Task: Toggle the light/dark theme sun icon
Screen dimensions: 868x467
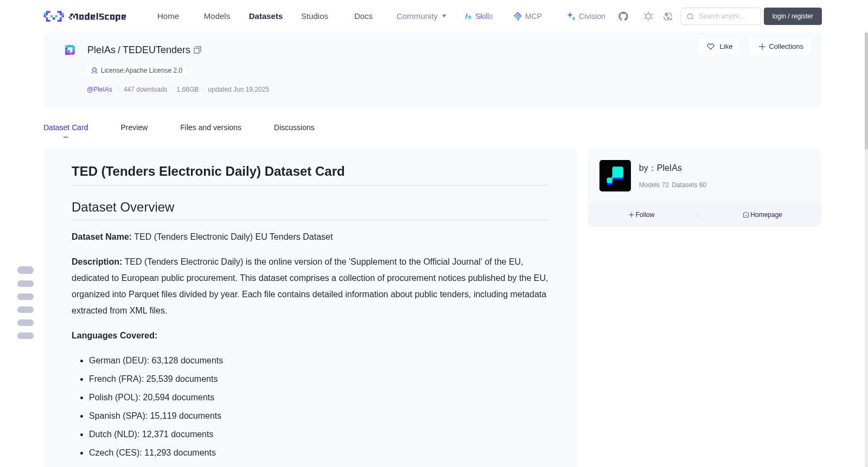Action: (648, 16)
